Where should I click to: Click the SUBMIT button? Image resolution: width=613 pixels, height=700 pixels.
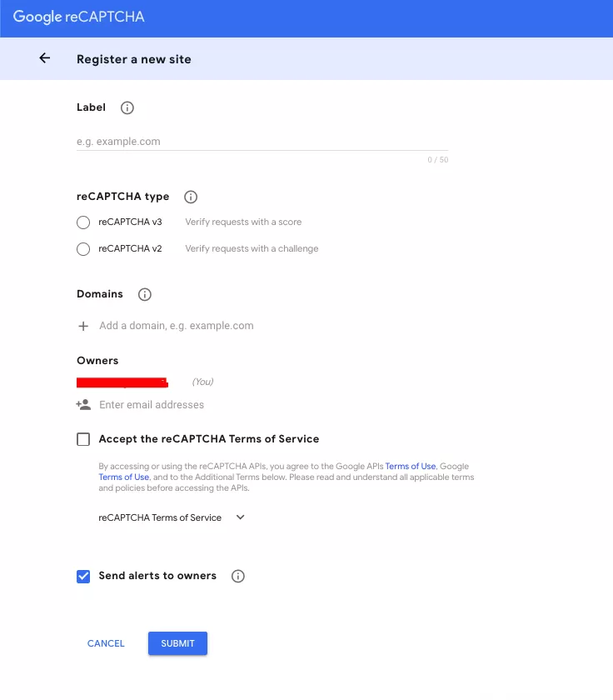[177, 643]
